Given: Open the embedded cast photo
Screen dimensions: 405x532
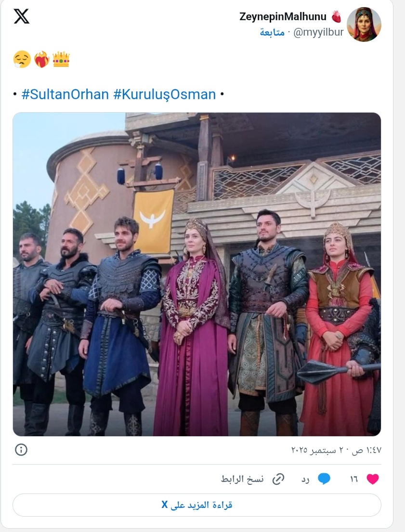Looking at the screenshot, I should coord(197,274).
